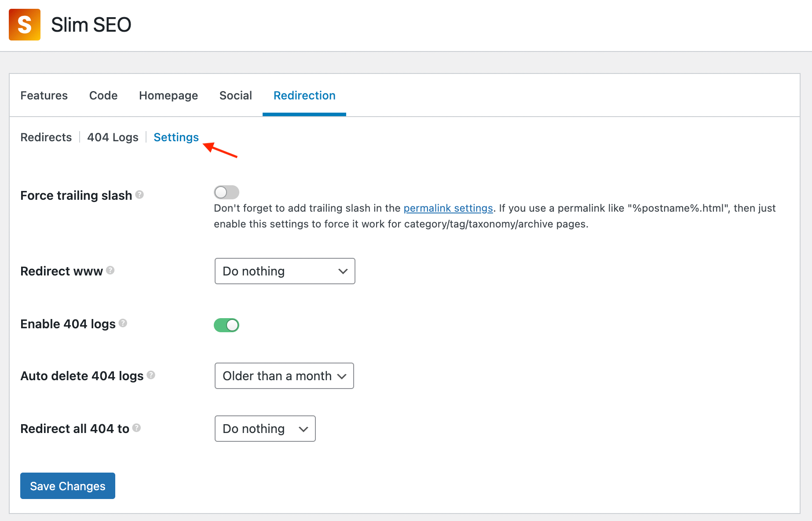Click the Slim SEO logo icon
The image size is (812, 521).
25,25
